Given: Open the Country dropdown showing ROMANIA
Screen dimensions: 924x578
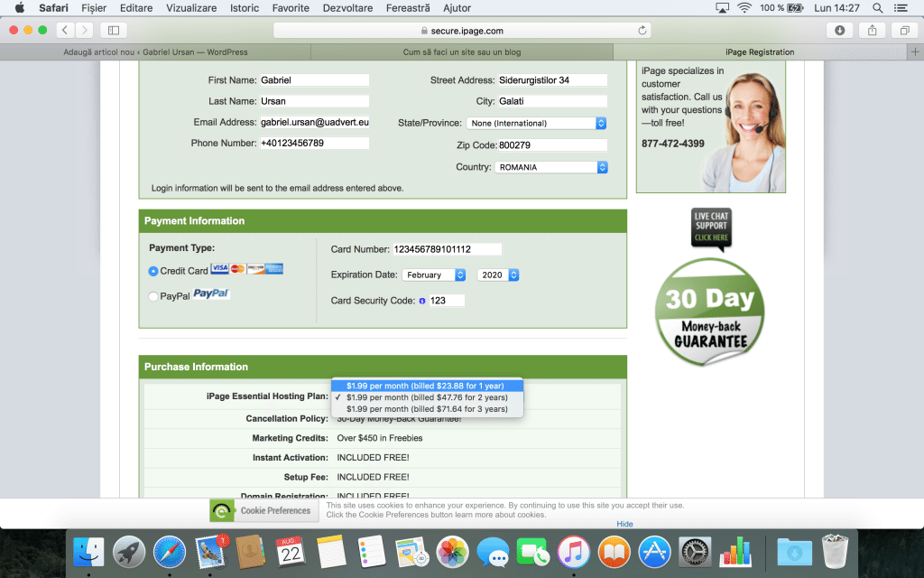Looking at the screenshot, I should (551, 167).
